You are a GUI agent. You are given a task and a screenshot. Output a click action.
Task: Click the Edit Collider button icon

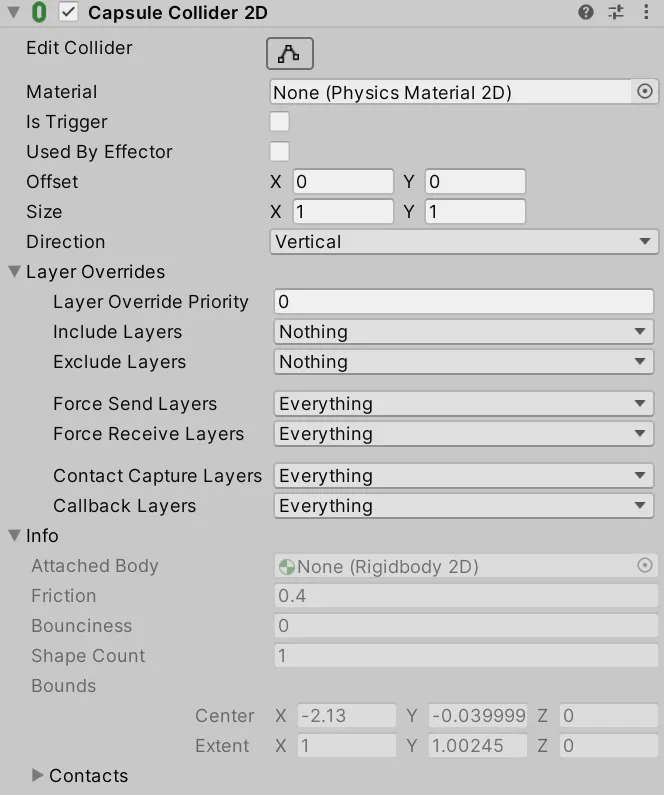[290, 54]
